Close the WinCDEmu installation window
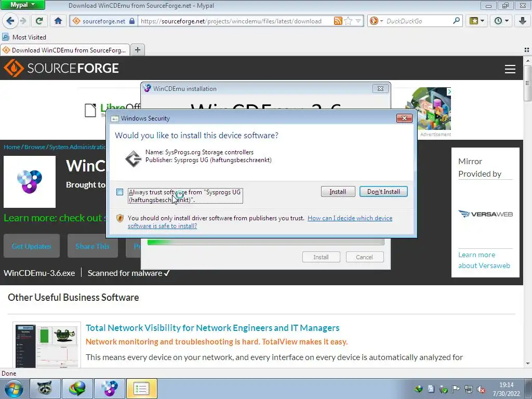This screenshot has height=399, width=532. (x=380, y=88)
